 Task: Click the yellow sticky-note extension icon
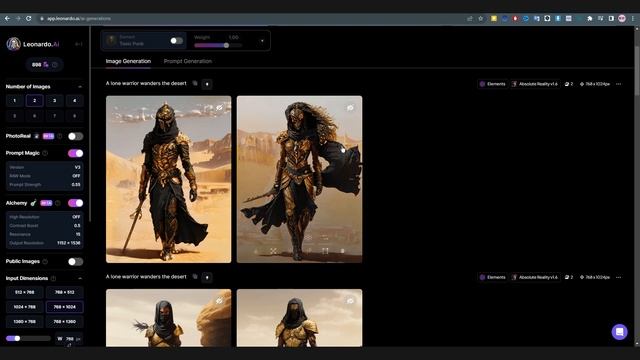point(494,18)
